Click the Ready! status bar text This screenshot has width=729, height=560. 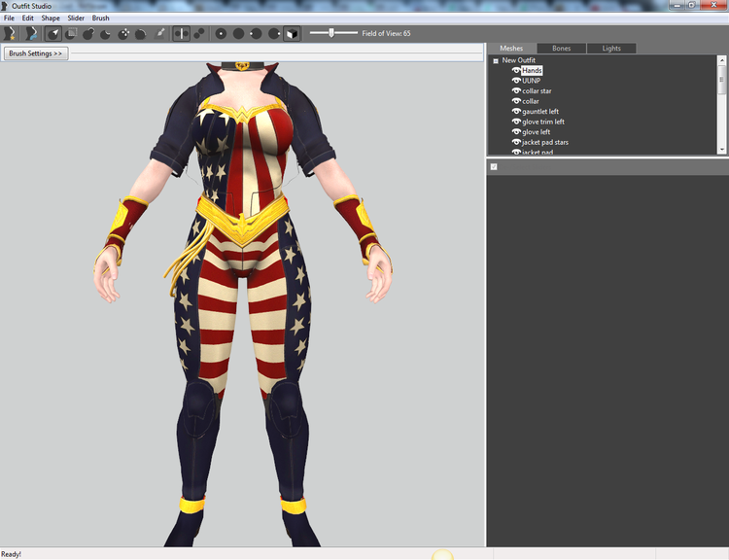[x=11, y=554]
